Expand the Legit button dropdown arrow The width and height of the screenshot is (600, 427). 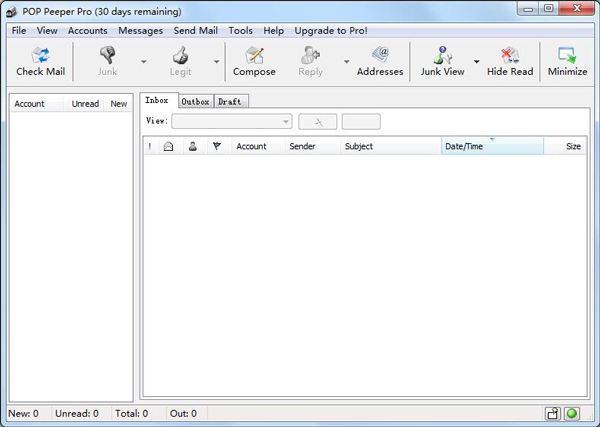point(217,62)
